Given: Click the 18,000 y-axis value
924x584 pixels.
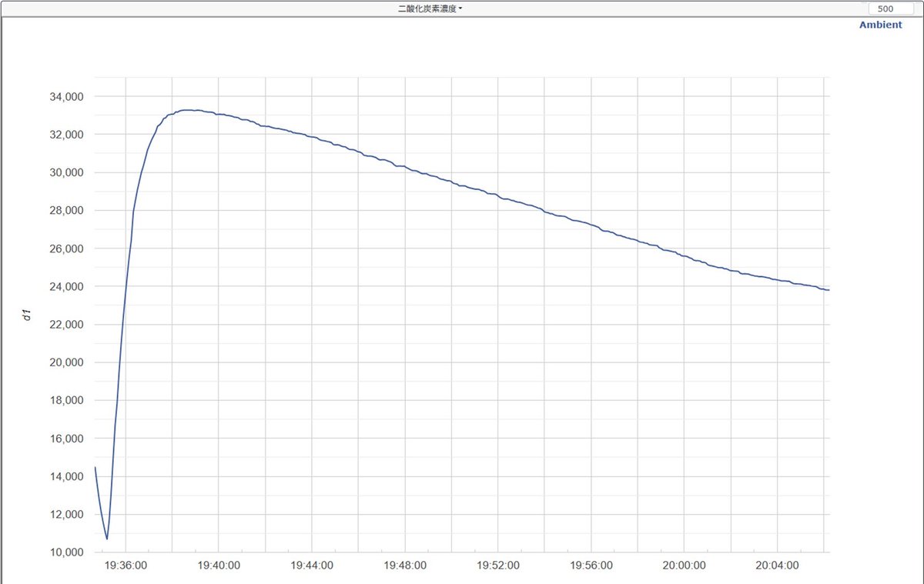Looking at the screenshot, I should pos(65,401).
